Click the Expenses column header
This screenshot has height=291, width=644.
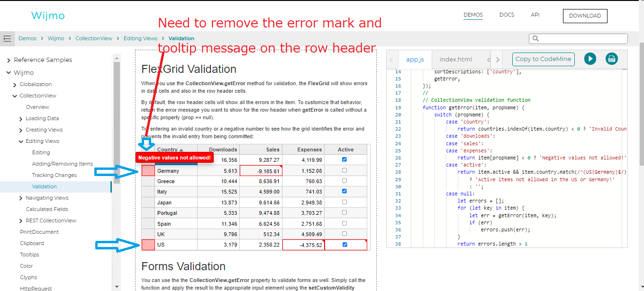point(303,150)
